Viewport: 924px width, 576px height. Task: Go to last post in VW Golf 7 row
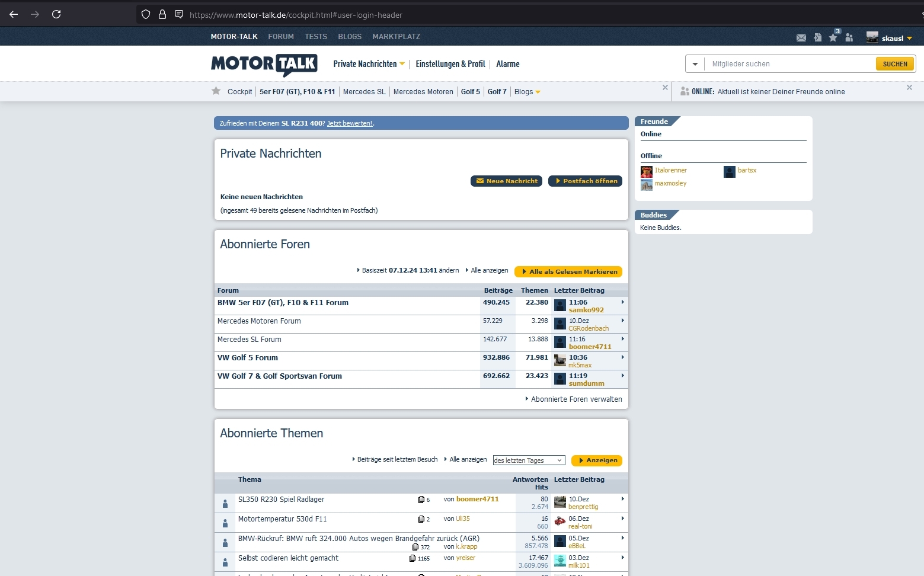coord(622,376)
